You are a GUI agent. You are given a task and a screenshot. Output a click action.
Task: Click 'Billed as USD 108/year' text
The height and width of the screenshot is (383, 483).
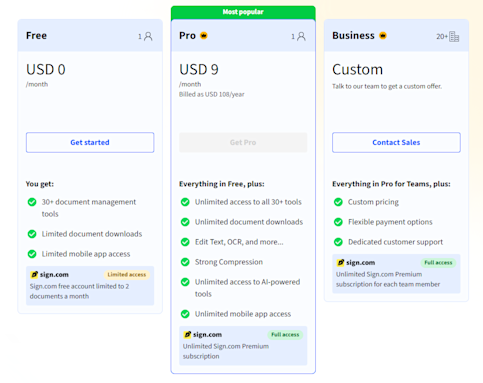(212, 94)
